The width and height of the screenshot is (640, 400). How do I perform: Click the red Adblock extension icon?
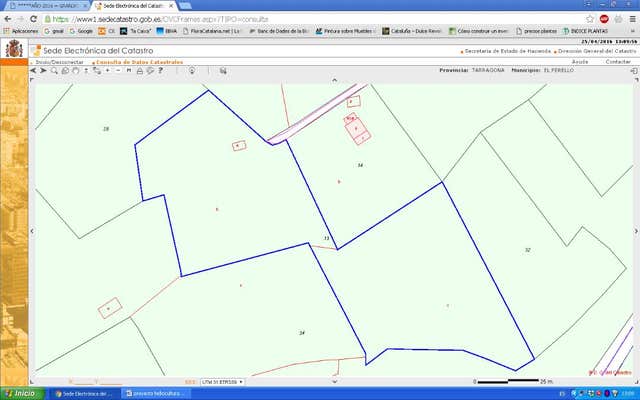604,18
